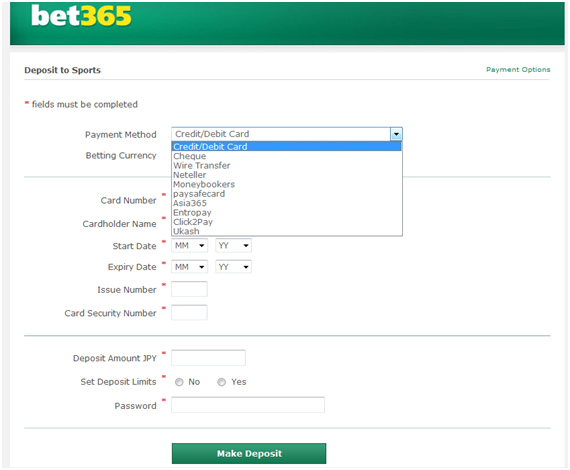Toggle the Payment Method dropdown arrow

396,134
